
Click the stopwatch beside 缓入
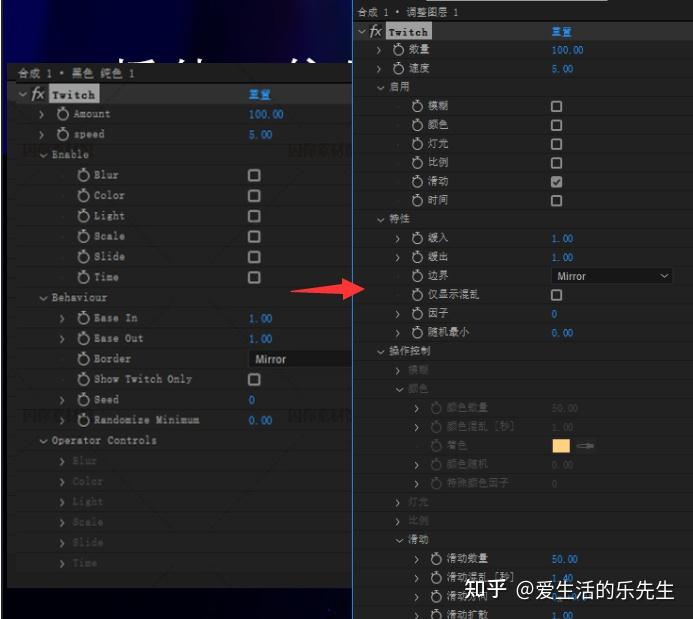[417, 239]
